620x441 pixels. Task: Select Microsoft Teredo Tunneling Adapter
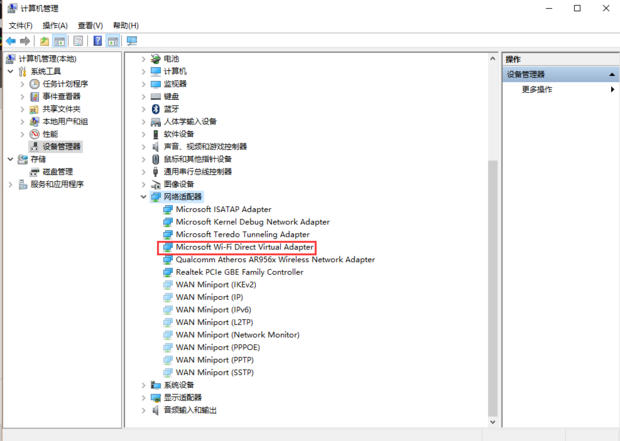pyautogui.click(x=242, y=235)
